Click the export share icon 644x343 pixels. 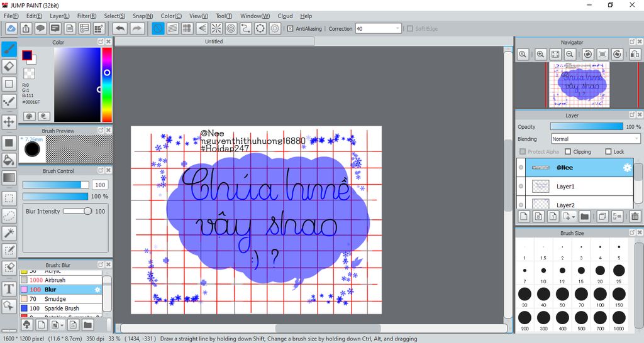click(x=26, y=28)
